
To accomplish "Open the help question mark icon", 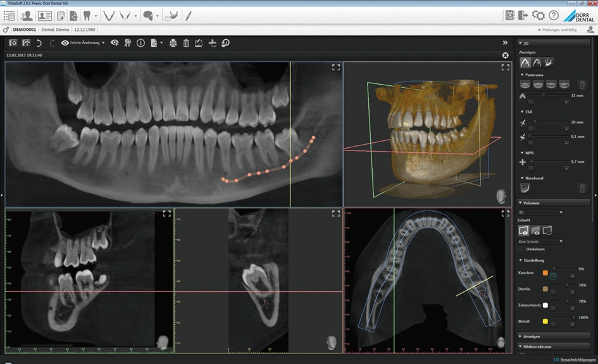I will (x=554, y=16).
